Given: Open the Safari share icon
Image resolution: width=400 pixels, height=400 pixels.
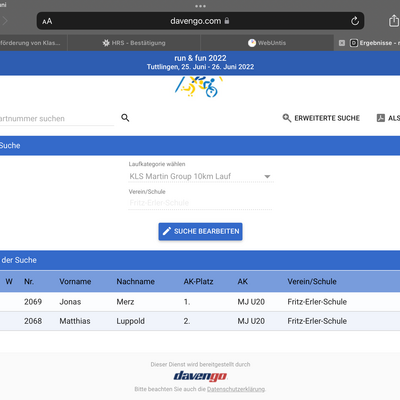Looking at the screenshot, I should 394,21.
